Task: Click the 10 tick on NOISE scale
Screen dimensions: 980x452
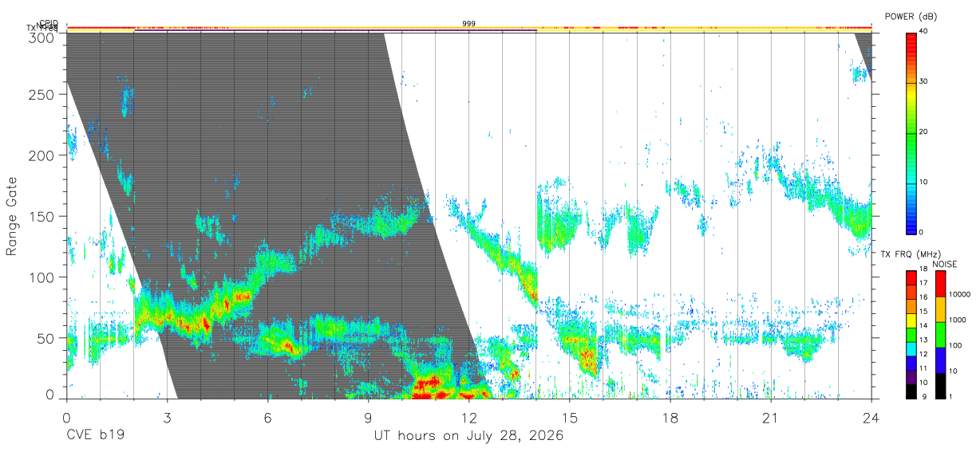Action: click(x=954, y=371)
